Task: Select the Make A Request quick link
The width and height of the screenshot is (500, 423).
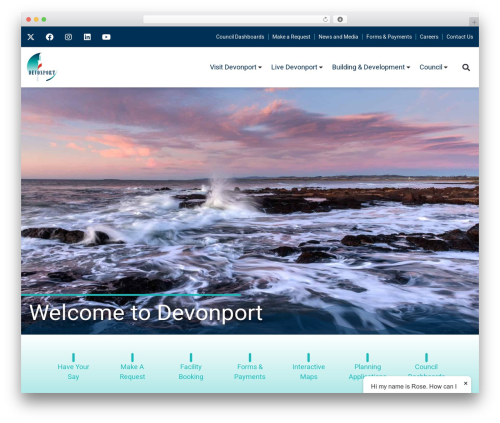Action: pyautogui.click(x=132, y=367)
